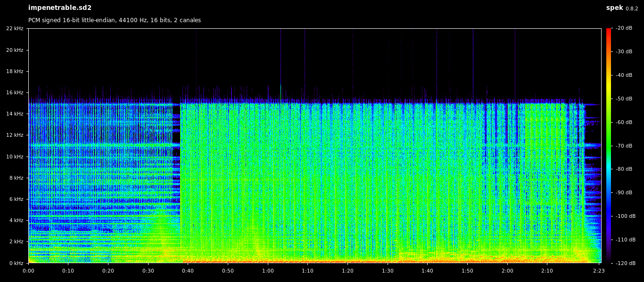Click the spectrogram plot area
Screen dimensions: 644x282
[x=315, y=146]
